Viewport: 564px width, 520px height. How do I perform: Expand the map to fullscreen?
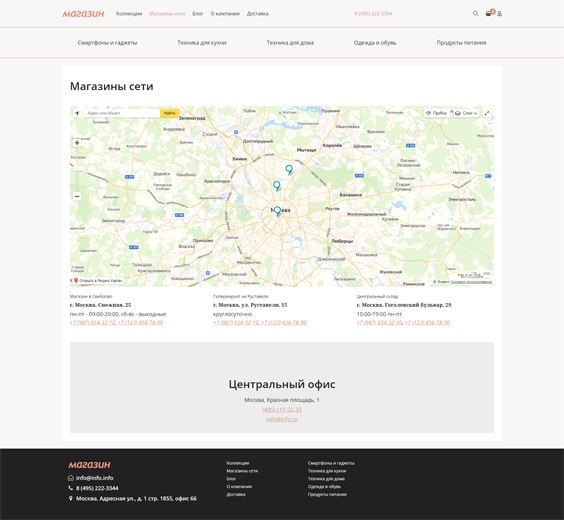tap(487, 113)
